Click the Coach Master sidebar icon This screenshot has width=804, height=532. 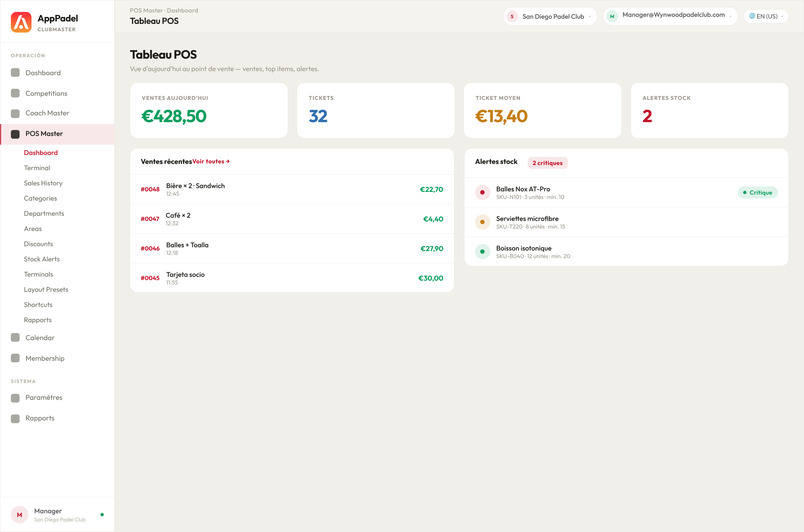point(15,113)
